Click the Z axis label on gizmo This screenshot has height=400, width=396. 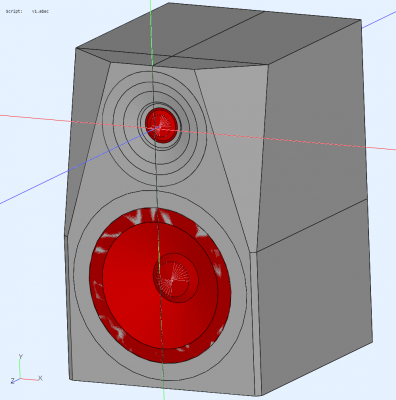click(x=12, y=381)
